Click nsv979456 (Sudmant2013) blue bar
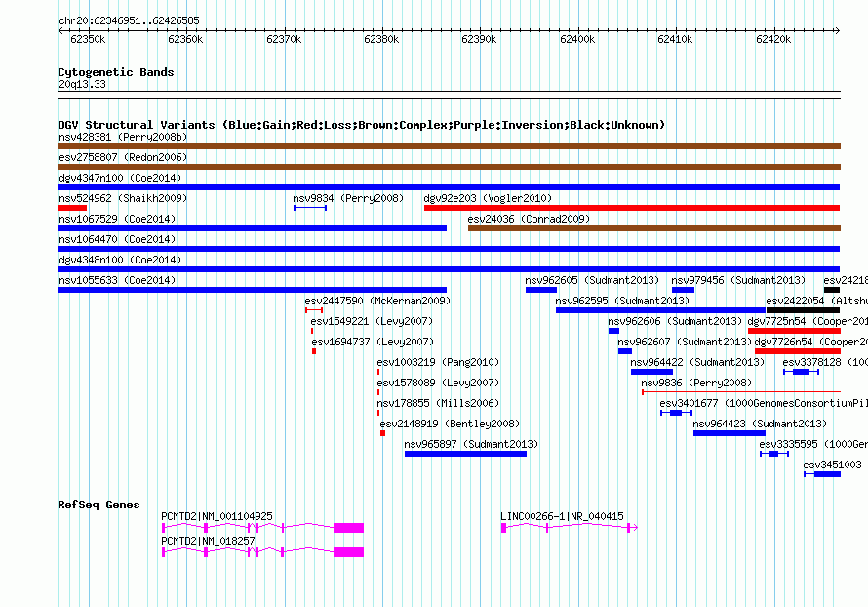Image resolution: width=868 pixels, height=607 pixels. [683, 290]
